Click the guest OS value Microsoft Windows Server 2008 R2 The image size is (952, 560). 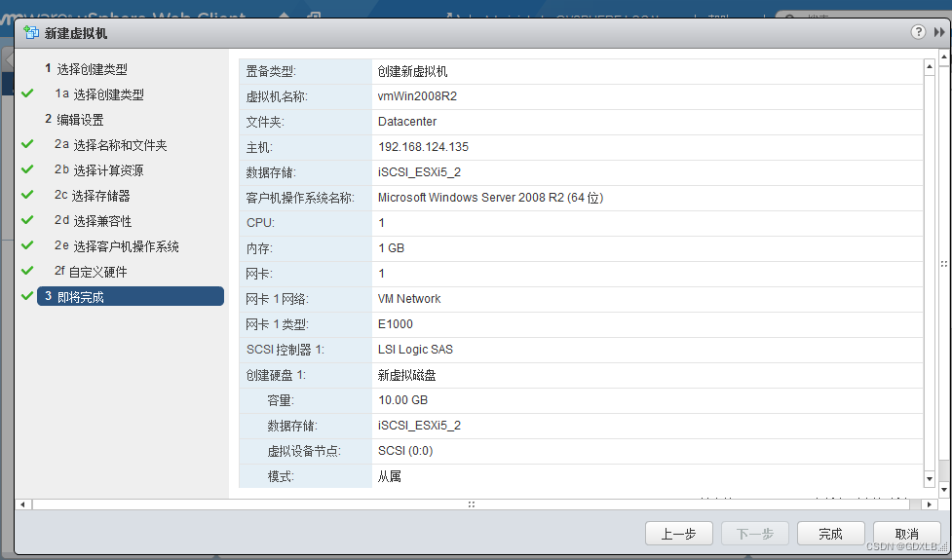[490, 197]
